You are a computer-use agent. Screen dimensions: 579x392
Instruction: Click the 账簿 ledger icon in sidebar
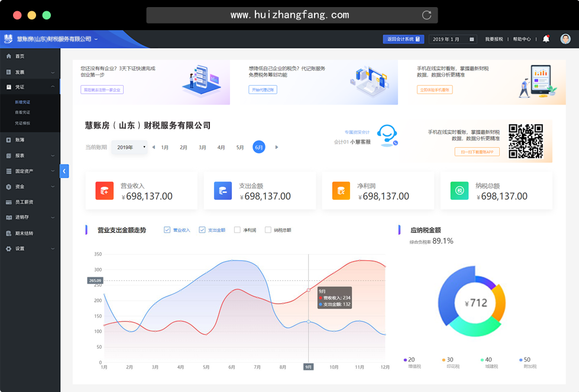pyautogui.click(x=8, y=140)
